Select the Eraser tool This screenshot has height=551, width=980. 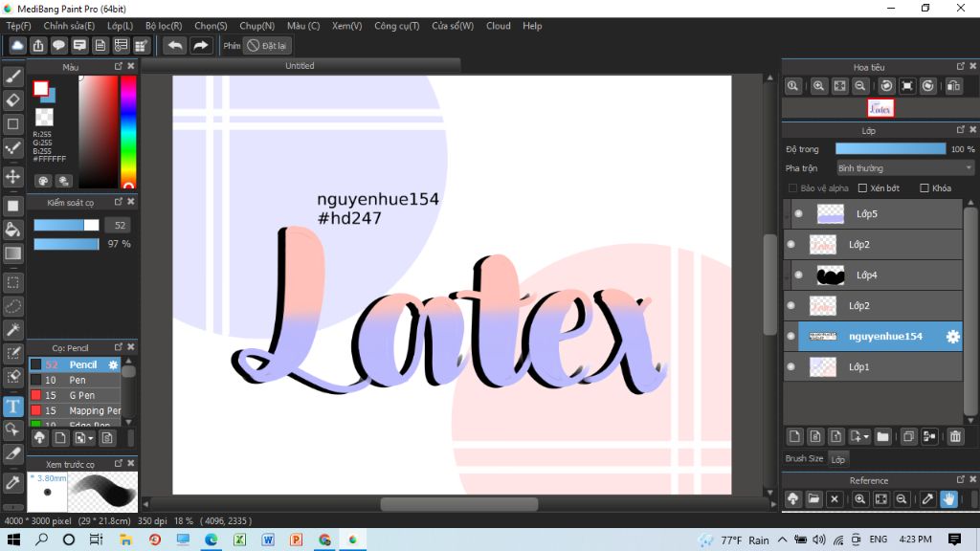(x=13, y=99)
